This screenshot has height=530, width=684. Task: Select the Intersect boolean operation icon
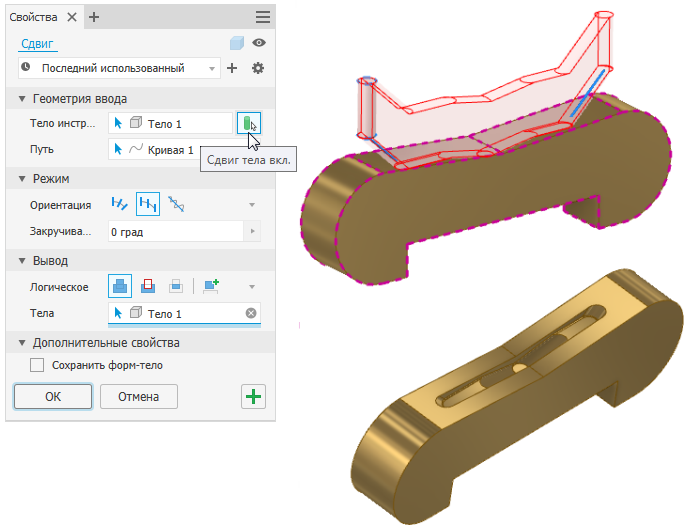click(x=176, y=286)
